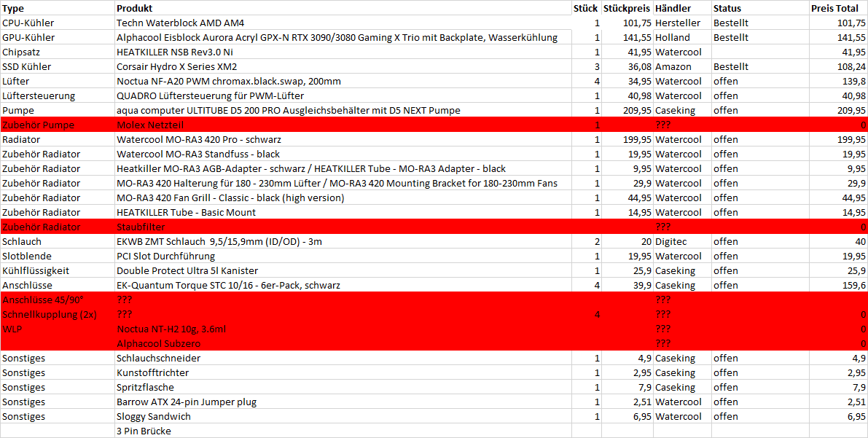The height and width of the screenshot is (438, 868).
Task: Select the "Watercool MO-RA3 420 Pro - schwarz" cell
Action: [343, 139]
